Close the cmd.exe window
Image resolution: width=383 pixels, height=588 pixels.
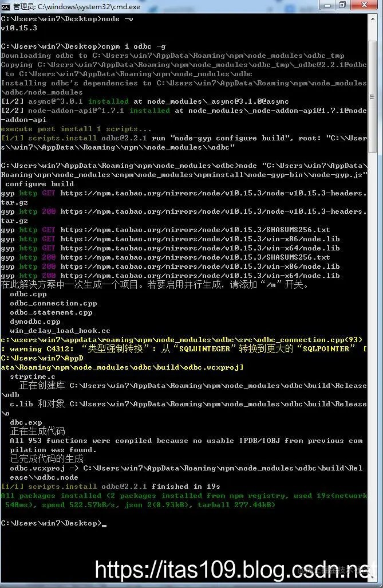364,5
